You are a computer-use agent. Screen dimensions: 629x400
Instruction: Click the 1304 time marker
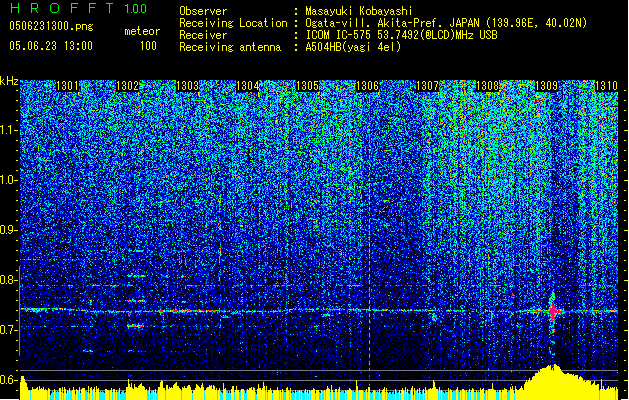coord(248,86)
